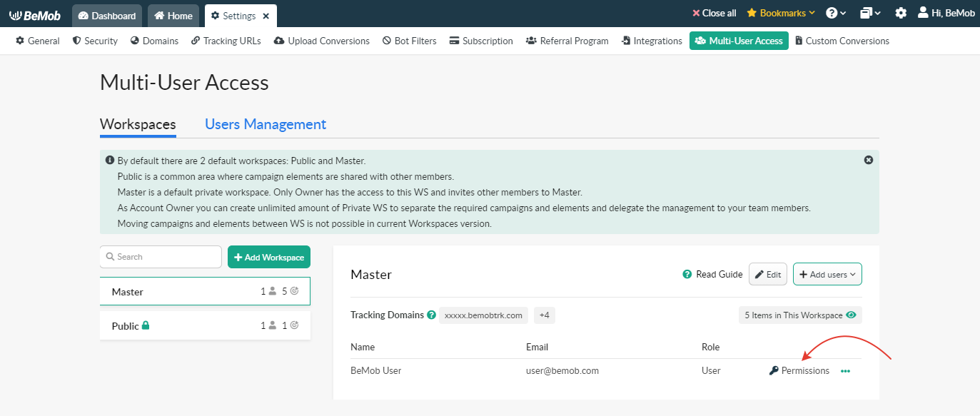Screen dimensions: 980x416
Task: Switch to Users Management tab
Action: click(x=266, y=124)
